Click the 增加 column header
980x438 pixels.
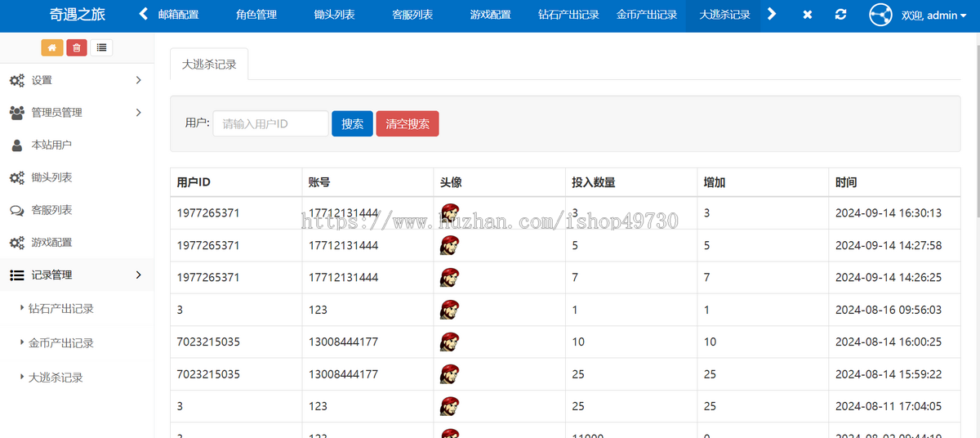(715, 182)
